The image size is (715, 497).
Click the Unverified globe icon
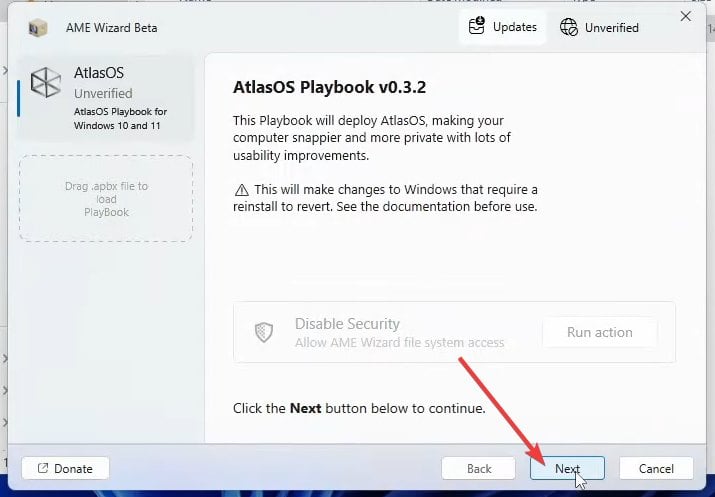[x=569, y=27]
